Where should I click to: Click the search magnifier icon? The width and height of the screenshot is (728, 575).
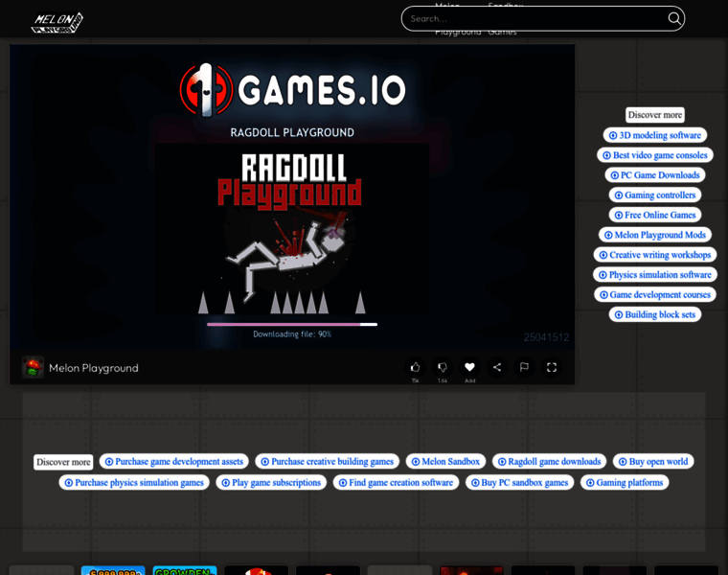pos(673,18)
